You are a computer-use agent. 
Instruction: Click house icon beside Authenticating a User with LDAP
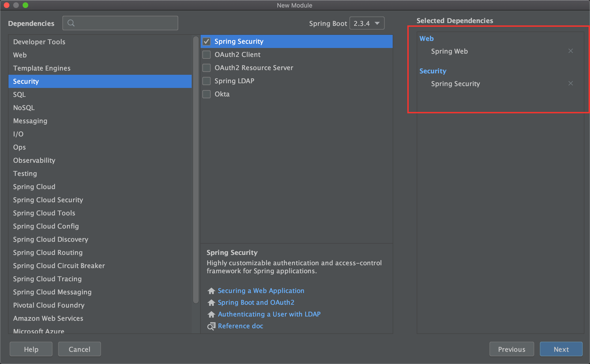(x=211, y=314)
